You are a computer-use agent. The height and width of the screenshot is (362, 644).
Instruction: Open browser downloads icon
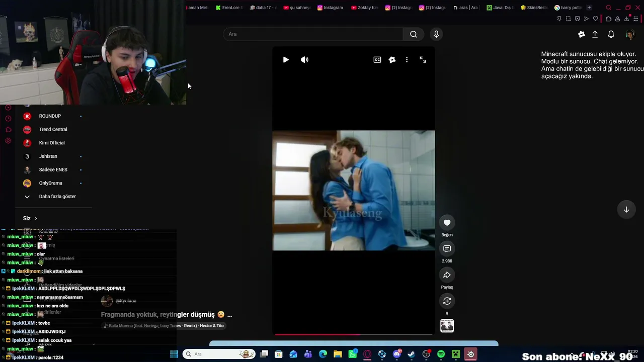627,19
